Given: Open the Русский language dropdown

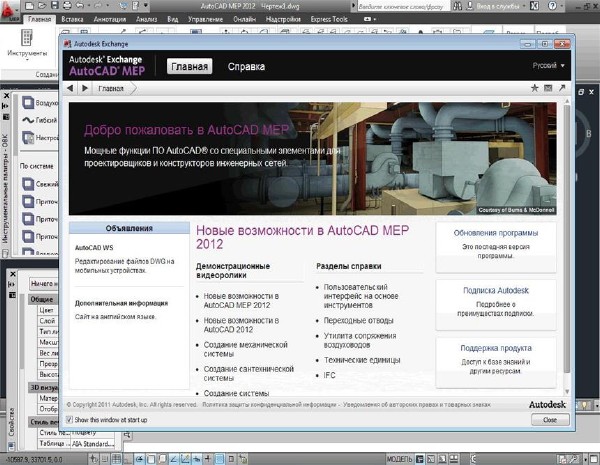Looking at the screenshot, I should click(548, 66).
